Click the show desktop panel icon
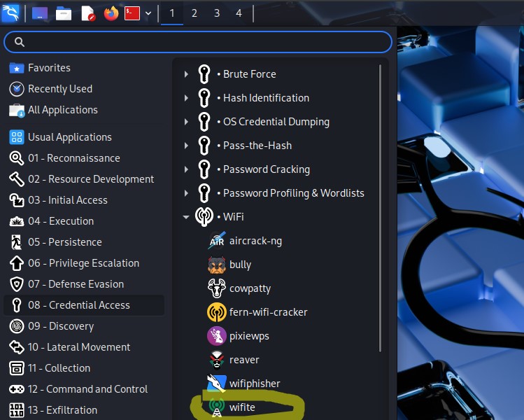524x420 pixels. (x=40, y=13)
